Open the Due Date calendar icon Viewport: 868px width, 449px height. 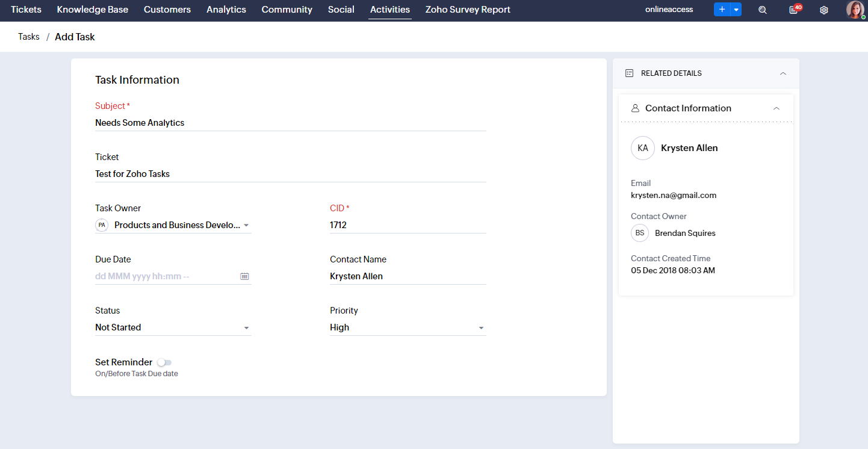click(244, 276)
